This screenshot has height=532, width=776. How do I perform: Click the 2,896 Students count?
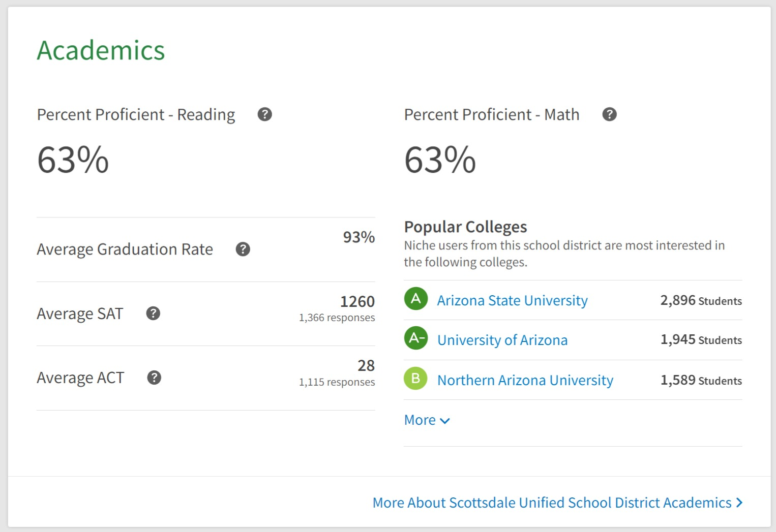pyautogui.click(x=700, y=300)
